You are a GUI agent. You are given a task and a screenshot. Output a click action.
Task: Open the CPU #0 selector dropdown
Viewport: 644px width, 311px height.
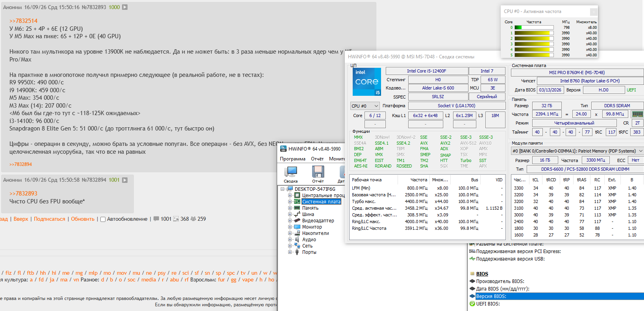click(x=365, y=106)
